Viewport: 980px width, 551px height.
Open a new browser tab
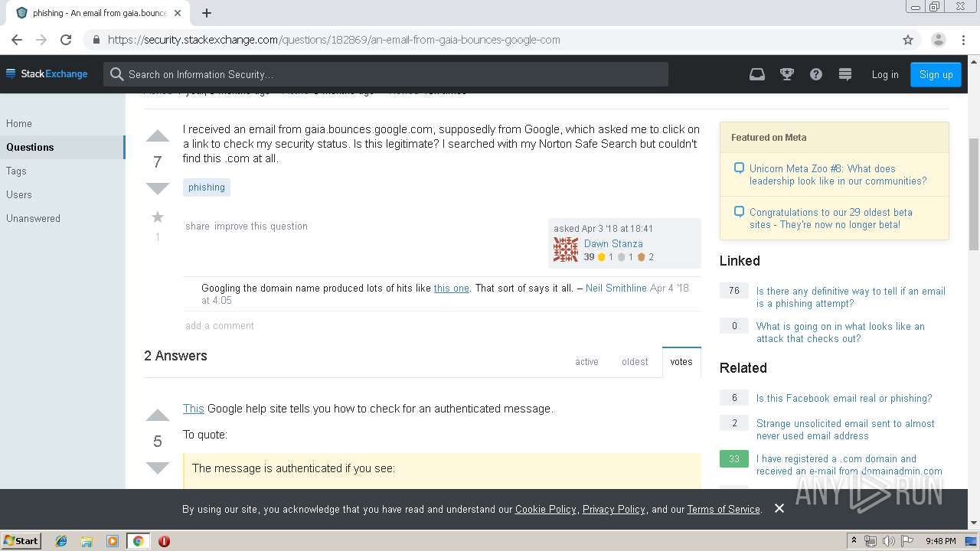pyautogui.click(x=207, y=13)
